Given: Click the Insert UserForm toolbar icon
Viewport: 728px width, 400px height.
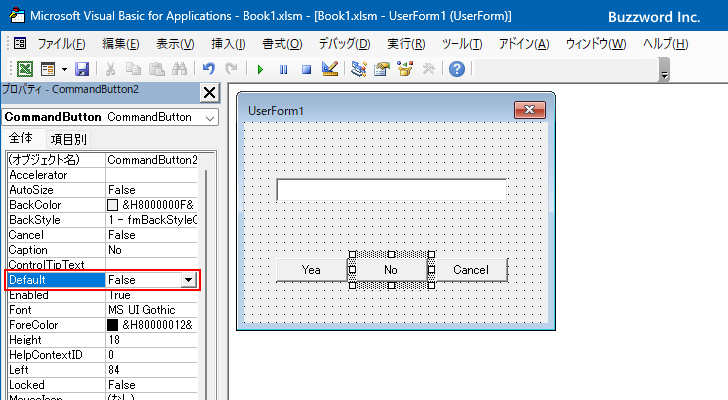Looking at the screenshot, I should 48,69.
